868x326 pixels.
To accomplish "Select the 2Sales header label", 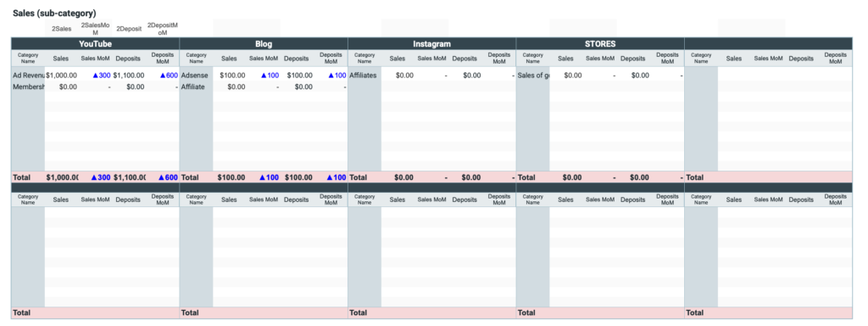I will pos(61,29).
